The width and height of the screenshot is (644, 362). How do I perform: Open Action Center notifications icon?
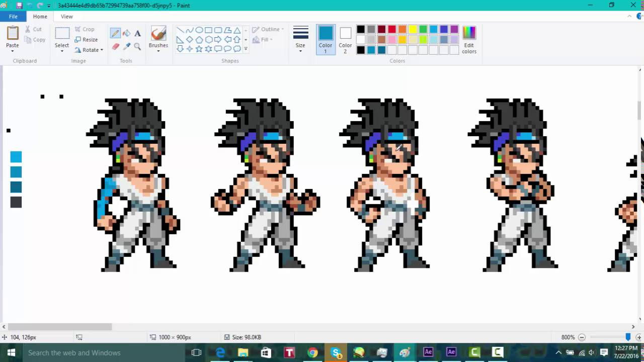(604, 352)
